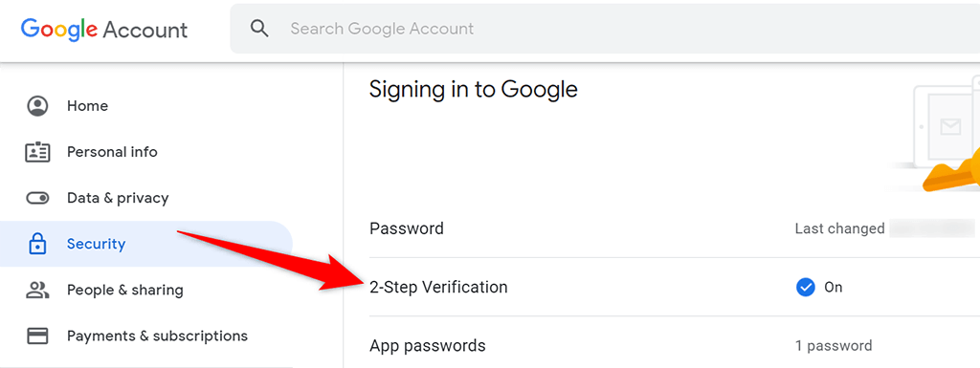Image resolution: width=980 pixels, height=368 pixels.
Task: Click the Search Google Account field
Action: click(x=605, y=29)
